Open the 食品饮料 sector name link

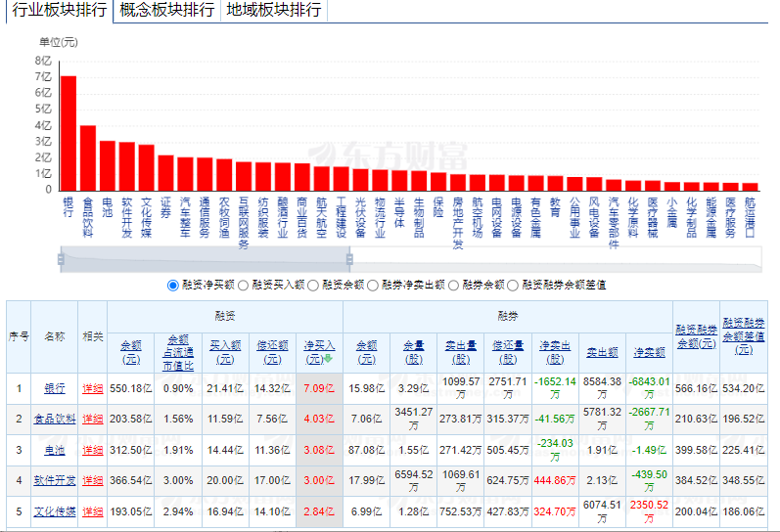click(x=55, y=419)
